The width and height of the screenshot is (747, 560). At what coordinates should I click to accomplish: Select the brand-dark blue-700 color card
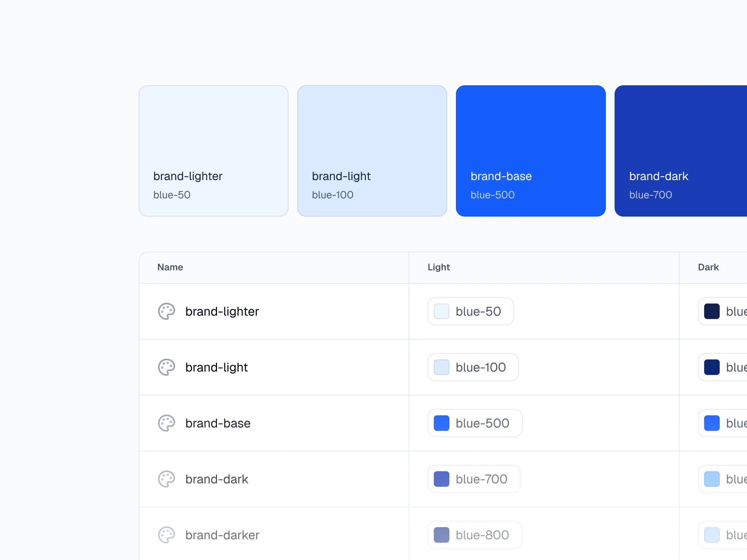point(681,151)
